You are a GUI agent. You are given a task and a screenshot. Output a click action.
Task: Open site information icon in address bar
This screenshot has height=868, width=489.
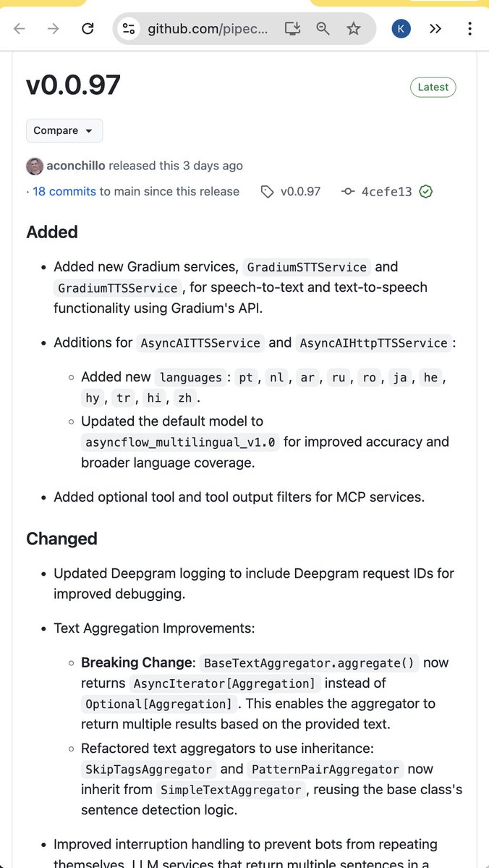pyautogui.click(x=129, y=29)
